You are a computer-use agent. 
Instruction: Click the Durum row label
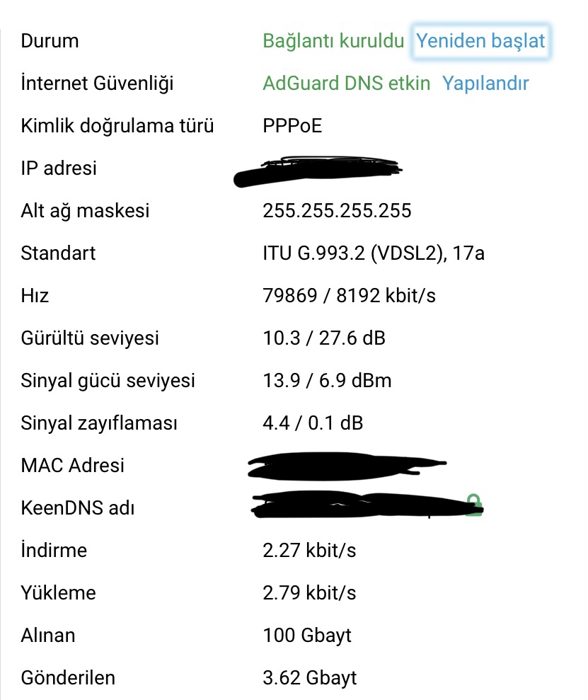coord(50,40)
